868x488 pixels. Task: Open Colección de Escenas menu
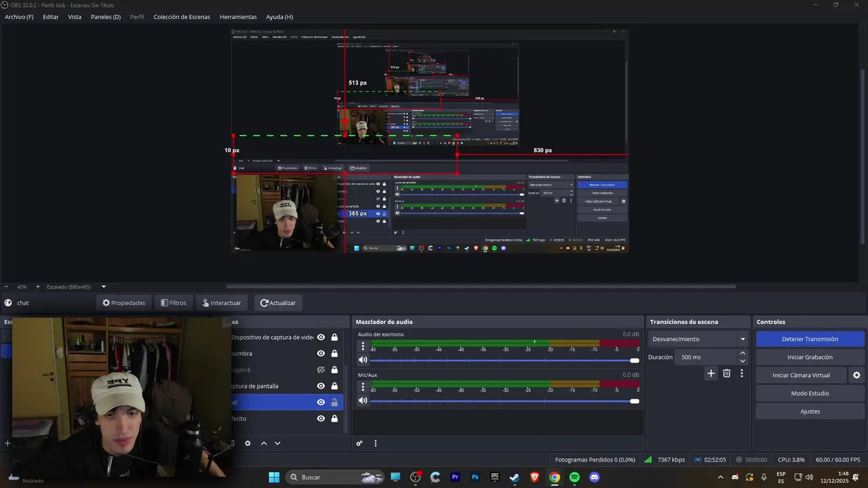click(182, 17)
